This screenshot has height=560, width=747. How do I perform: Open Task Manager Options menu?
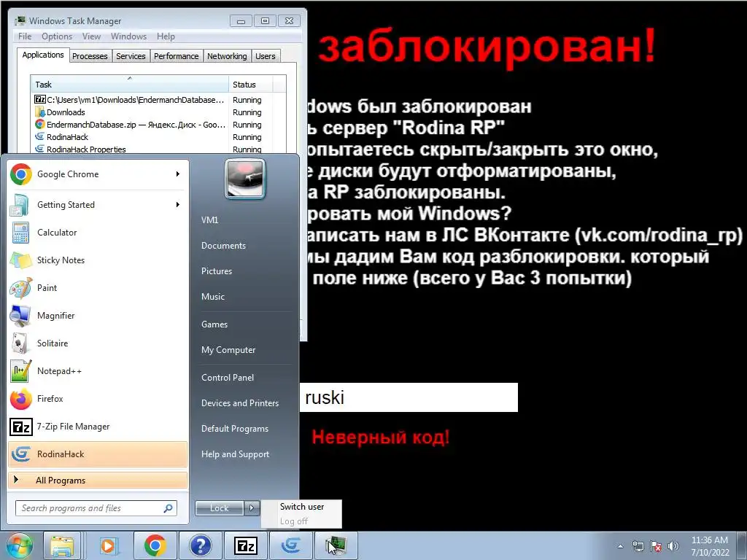tap(57, 36)
